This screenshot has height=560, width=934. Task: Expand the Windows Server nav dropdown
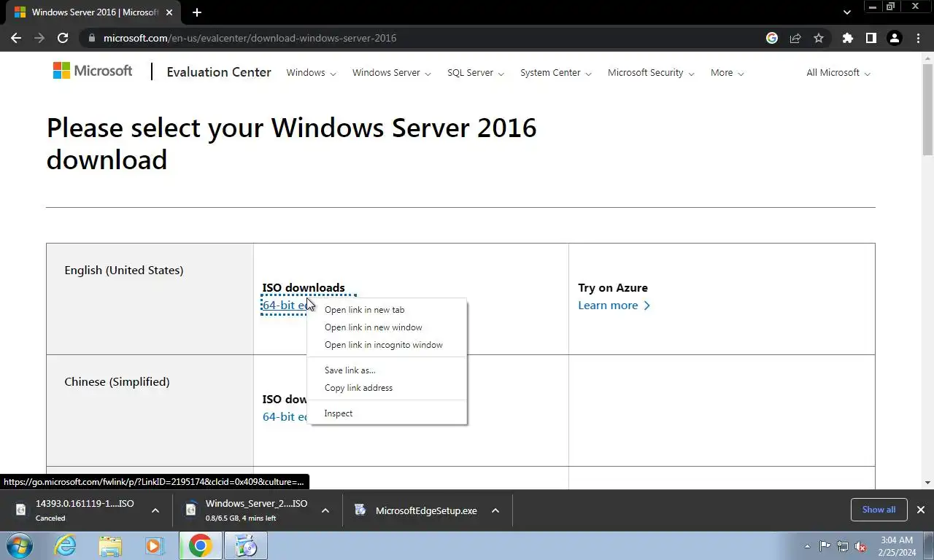391,73
